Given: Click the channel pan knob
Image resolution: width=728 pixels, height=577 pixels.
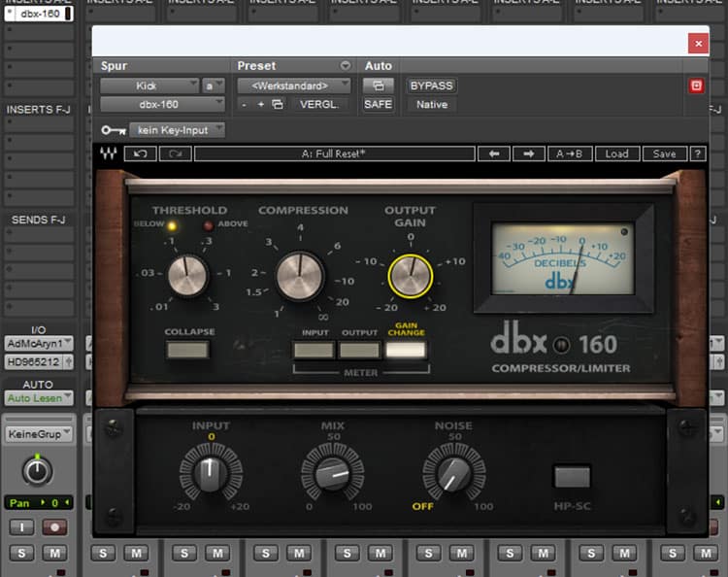Looking at the screenshot, I should [x=37, y=470].
